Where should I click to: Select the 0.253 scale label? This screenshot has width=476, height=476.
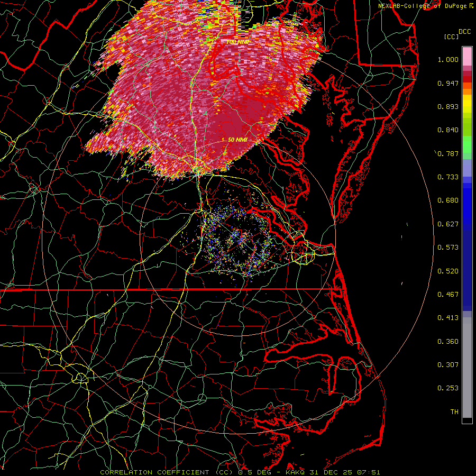coord(448,388)
